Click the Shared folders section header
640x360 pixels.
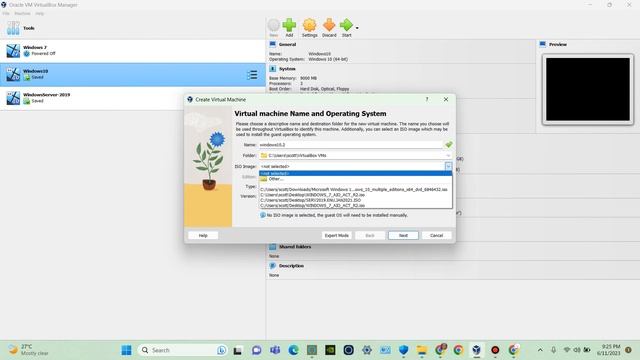point(295,247)
